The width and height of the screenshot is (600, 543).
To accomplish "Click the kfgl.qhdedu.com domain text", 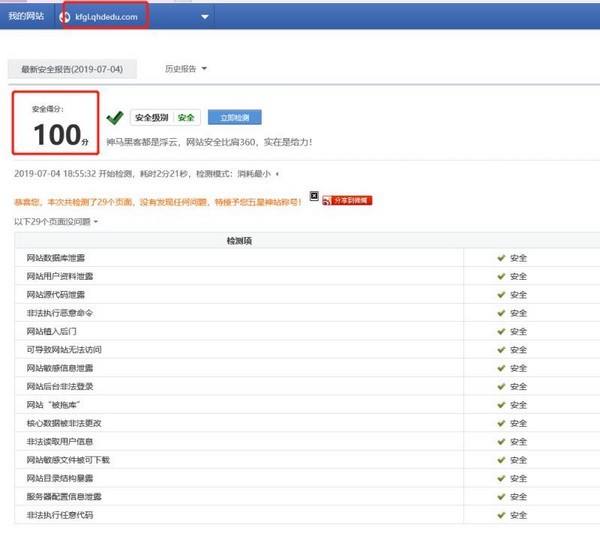I will (106, 17).
